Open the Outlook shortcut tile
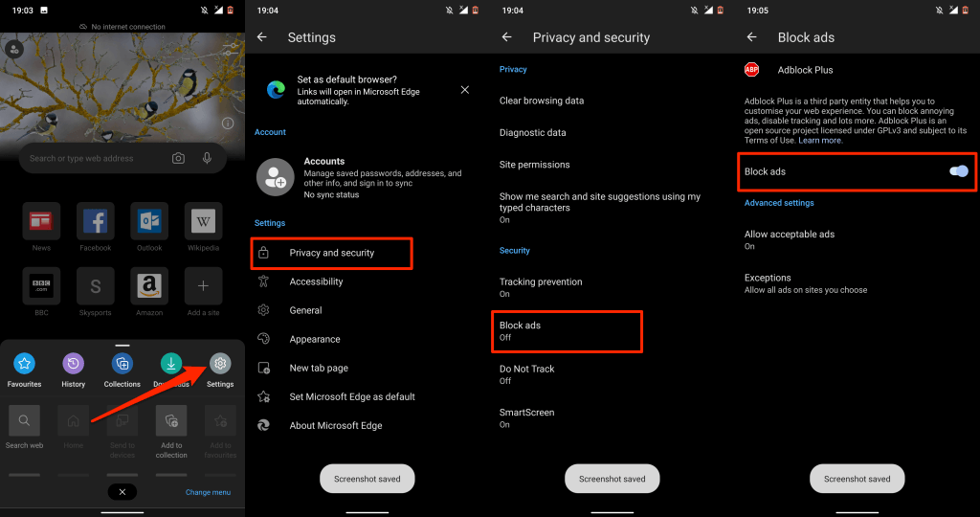Image resolution: width=980 pixels, height=517 pixels. click(x=149, y=221)
